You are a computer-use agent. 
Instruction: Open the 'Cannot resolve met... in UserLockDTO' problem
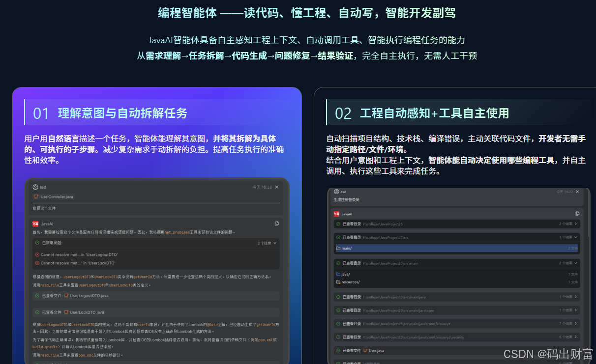[78, 263]
